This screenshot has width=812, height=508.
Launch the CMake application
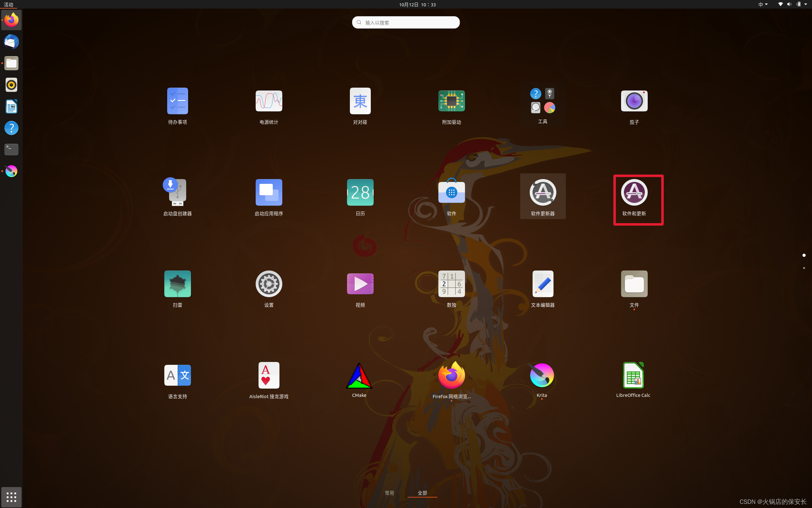point(359,380)
